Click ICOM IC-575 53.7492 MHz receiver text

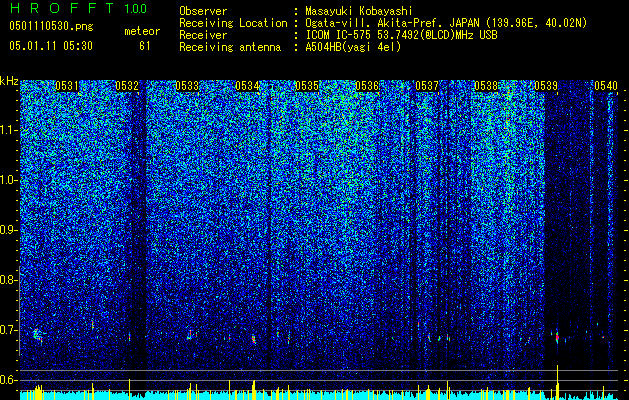click(401, 35)
